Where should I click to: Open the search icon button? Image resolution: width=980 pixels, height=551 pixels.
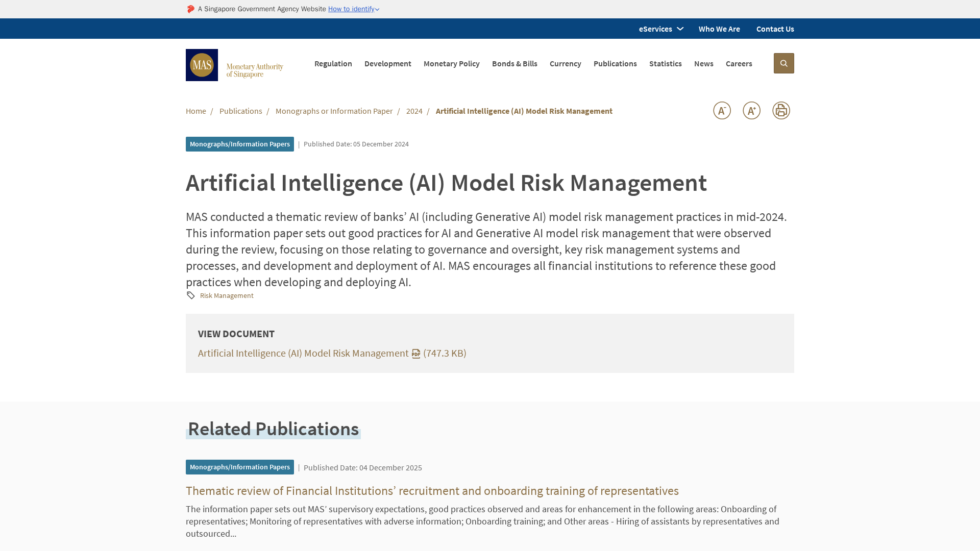(x=783, y=63)
